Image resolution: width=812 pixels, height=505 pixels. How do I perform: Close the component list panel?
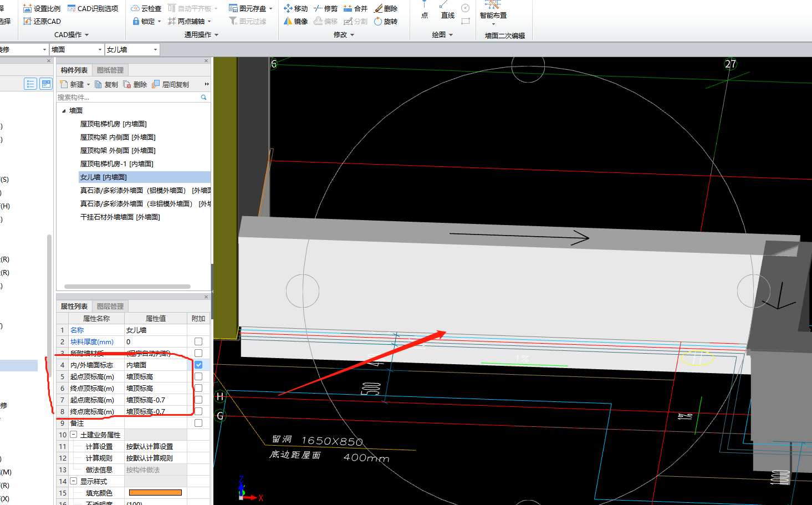pyautogui.click(x=206, y=60)
